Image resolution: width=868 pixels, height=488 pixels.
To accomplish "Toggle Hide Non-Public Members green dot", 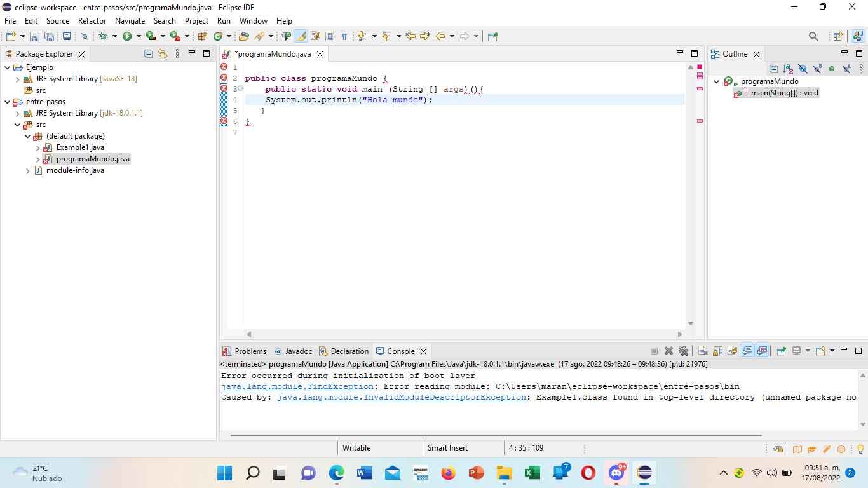I will pyautogui.click(x=832, y=69).
